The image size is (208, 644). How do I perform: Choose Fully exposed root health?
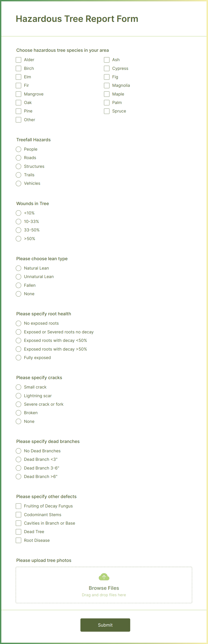tap(18, 357)
